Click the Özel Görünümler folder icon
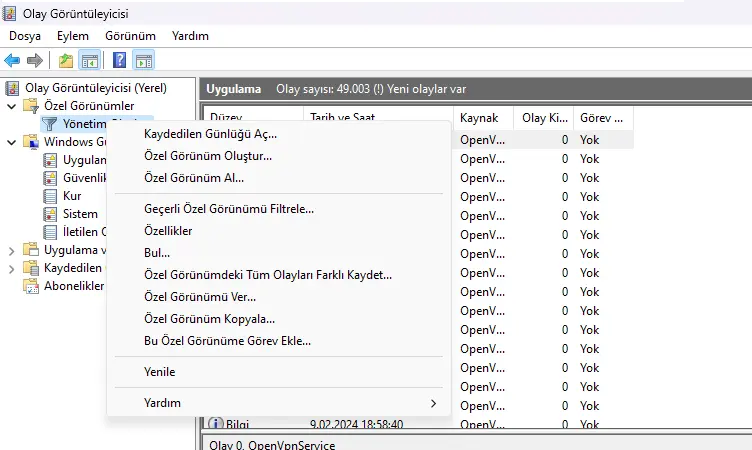Image resolution: width=752 pixels, height=450 pixels. [x=31, y=106]
